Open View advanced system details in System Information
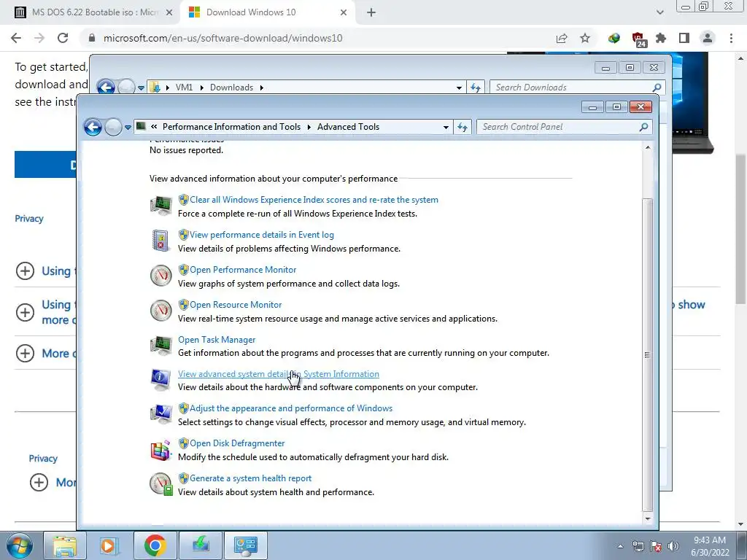Viewport: 747px width, 560px height. click(x=279, y=374)
